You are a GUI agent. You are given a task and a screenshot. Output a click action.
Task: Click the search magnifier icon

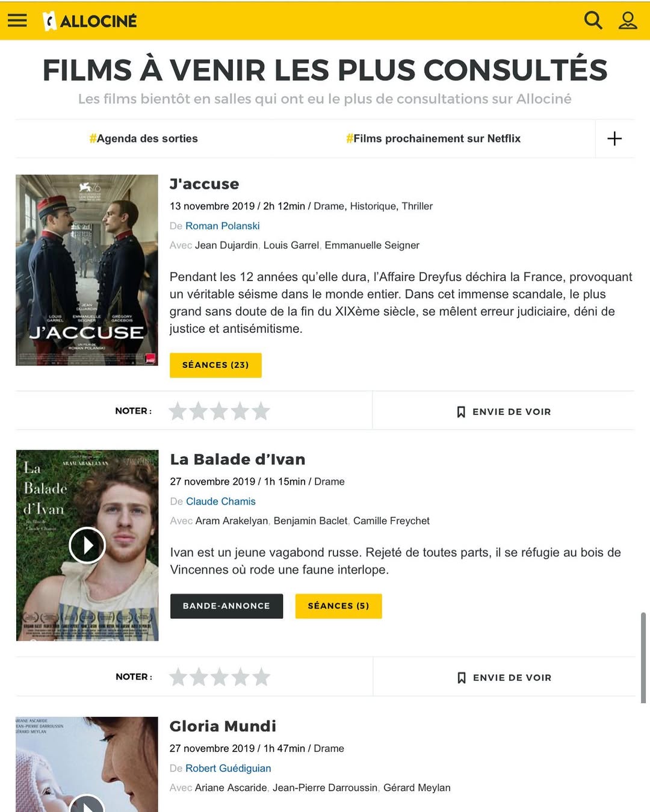pyautogui.click(x=593, y=20)
